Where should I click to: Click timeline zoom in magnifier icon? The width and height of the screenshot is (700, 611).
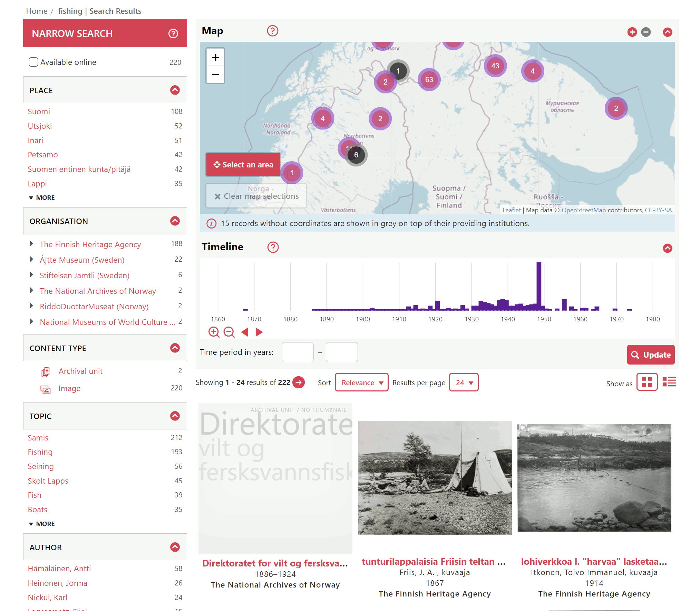214,332
